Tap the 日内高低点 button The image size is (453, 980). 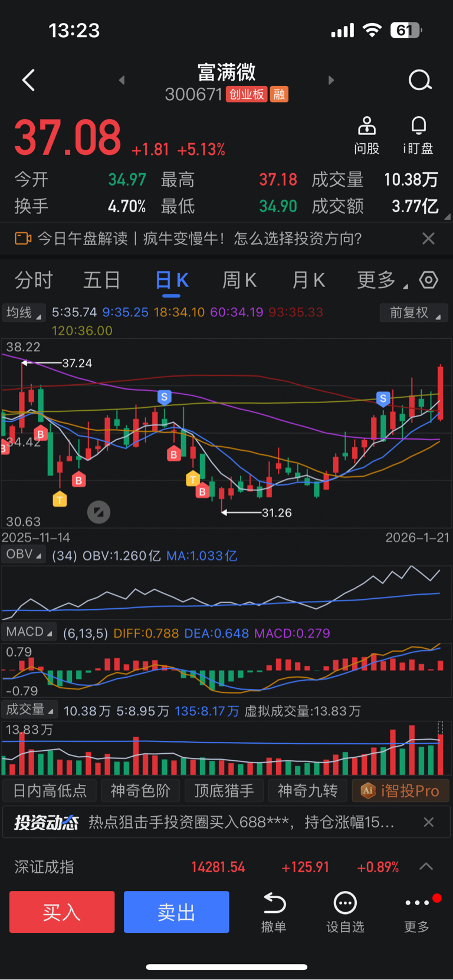click(50, 790)
